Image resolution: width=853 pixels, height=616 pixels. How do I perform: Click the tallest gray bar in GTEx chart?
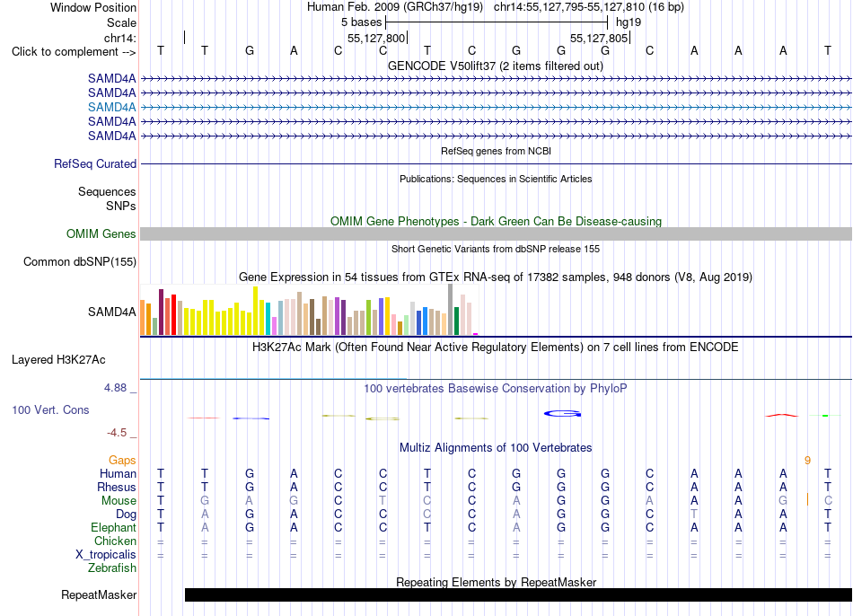click(x=451, y=310)
